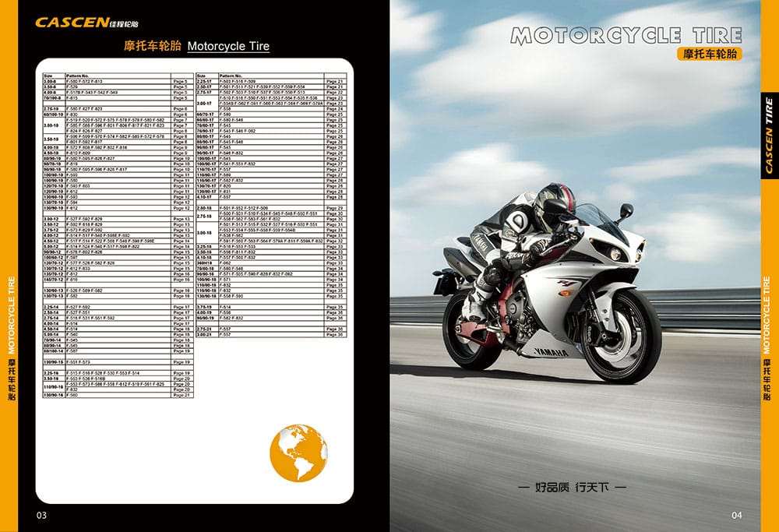Image resolution: width=779 pixels, height=532 pixels.
Task: Click the motorcycle's right side mirror
Action: point(626,210)
